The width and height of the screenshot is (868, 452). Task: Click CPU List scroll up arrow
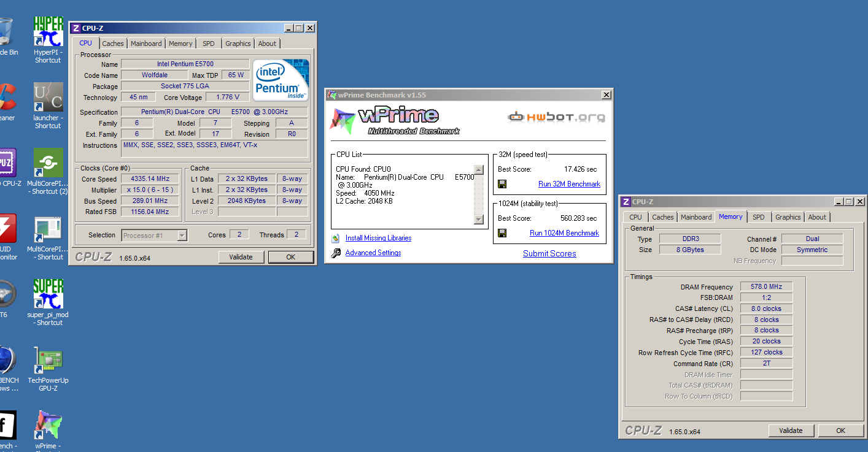(479, 170)
